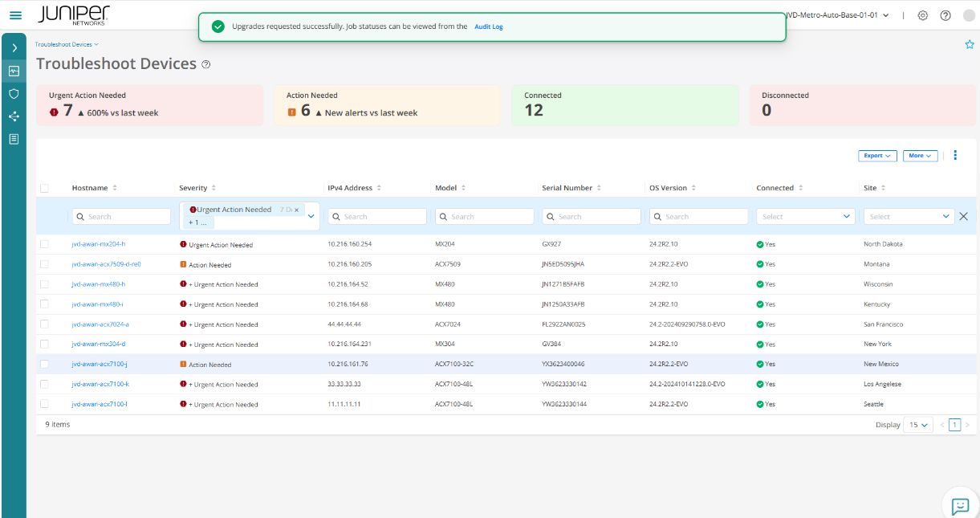Click the Hostname search field
The width and height of the screenshot is (980, 518).
tap(121, 217)
